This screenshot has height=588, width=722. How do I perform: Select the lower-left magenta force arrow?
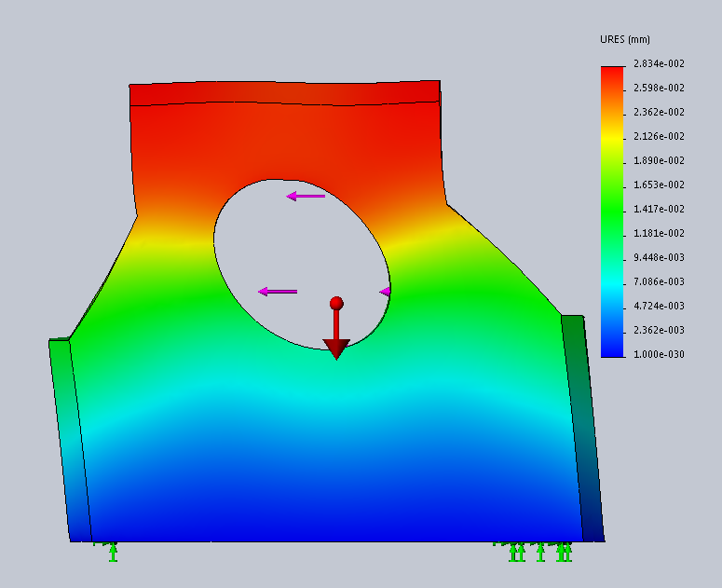277,292
